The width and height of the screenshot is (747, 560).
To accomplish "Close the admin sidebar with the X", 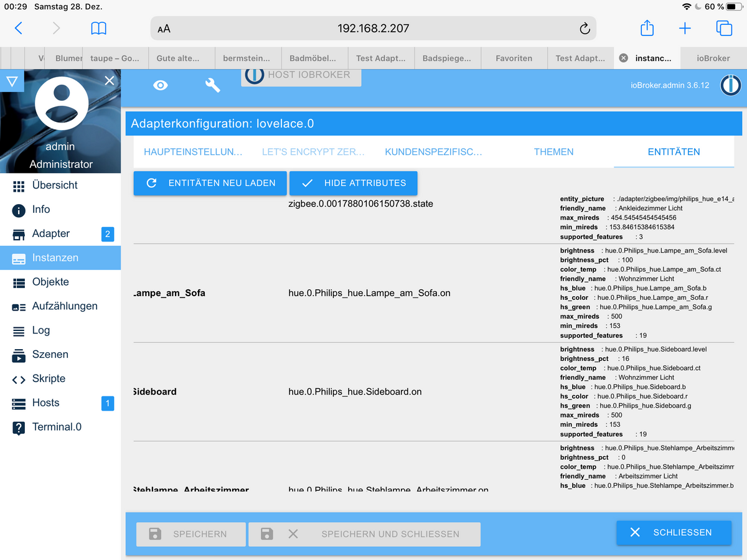I will tap(110, 80).
